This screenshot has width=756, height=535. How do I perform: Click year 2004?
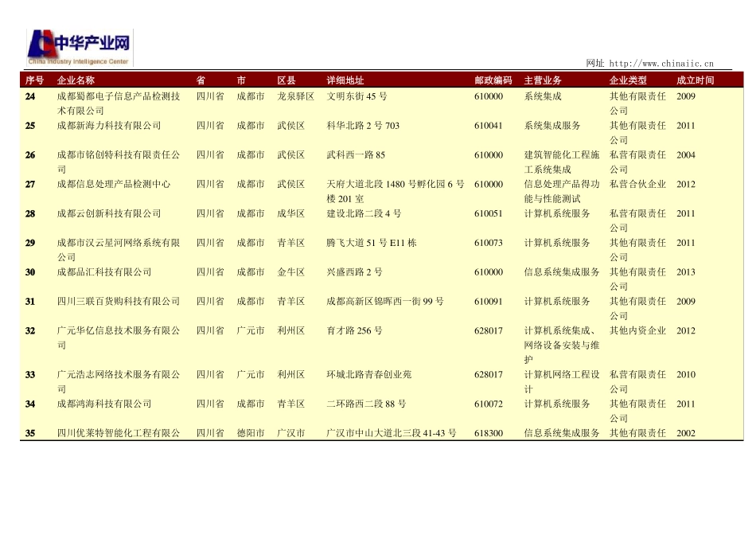coord(686,155)
